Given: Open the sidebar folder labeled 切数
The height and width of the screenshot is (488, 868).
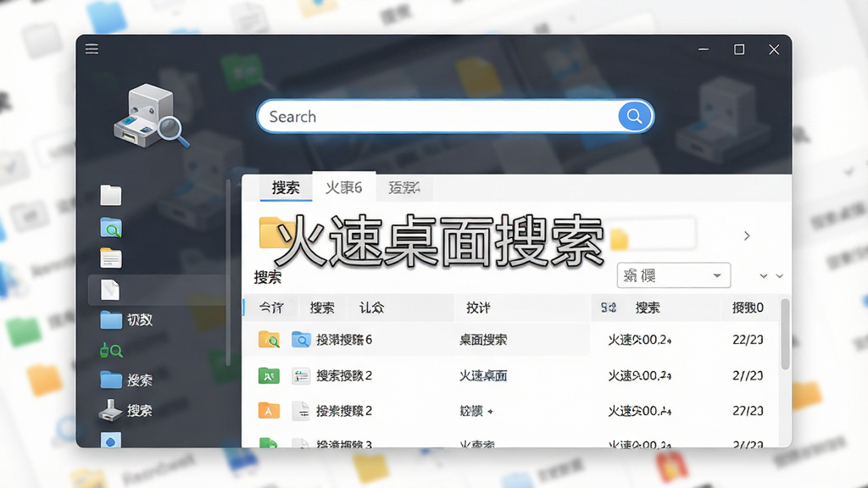Looking at the screenshot, I should pos(126,319).
